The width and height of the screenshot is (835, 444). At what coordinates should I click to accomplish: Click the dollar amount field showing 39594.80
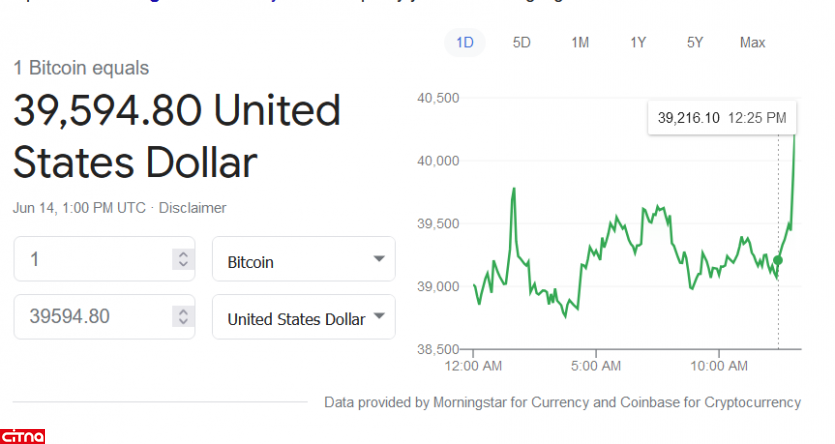(90, 317)
